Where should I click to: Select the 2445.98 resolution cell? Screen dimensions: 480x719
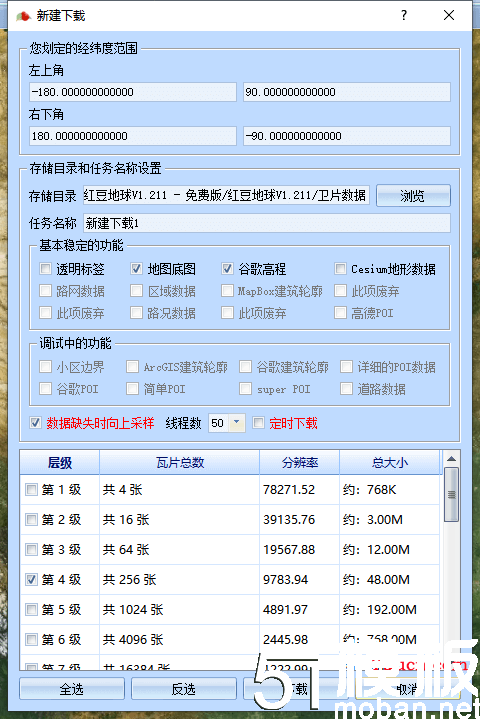[299, 639]
